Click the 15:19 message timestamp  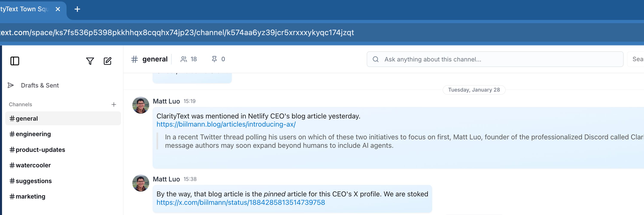190,101
